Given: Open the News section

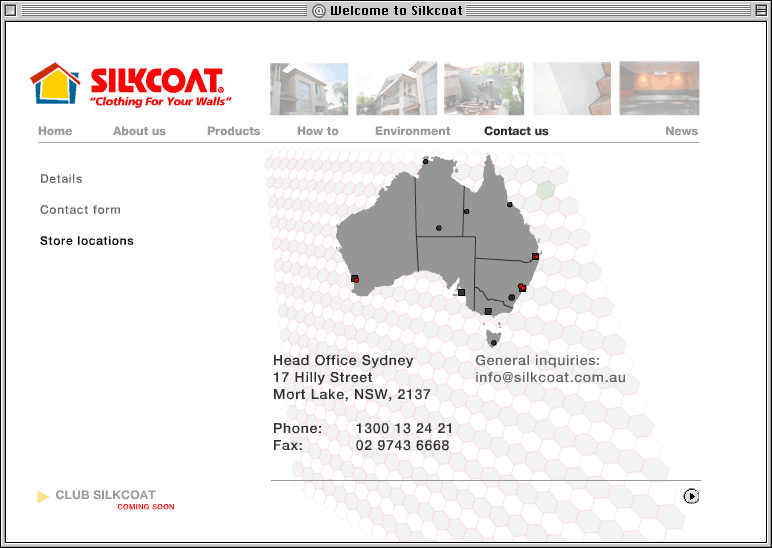Looking at the screenshot, I should pos(681,131).
